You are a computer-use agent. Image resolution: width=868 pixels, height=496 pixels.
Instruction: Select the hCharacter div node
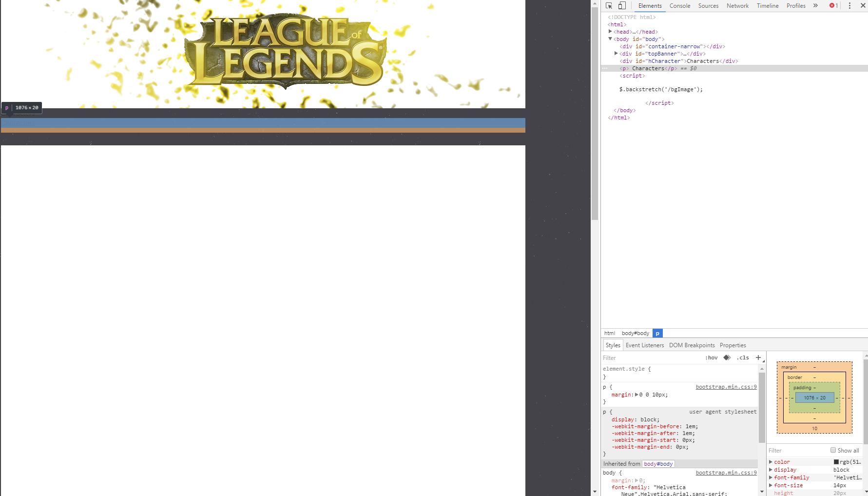pyautogui.click(x=679, y=61)
